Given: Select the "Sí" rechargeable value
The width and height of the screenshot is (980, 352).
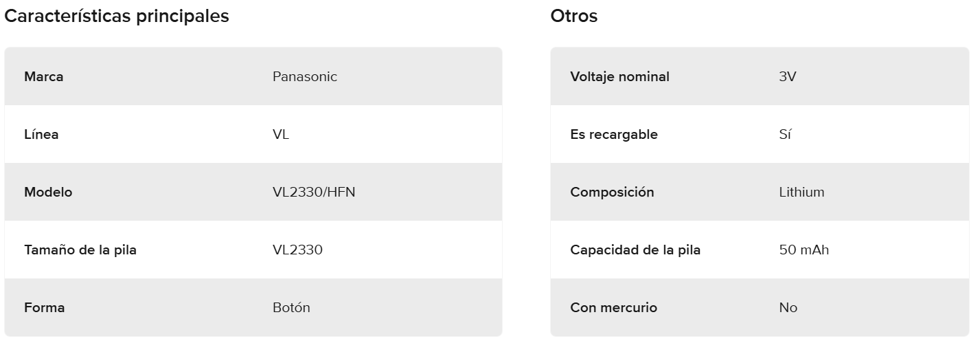Looking at the screenshot, I should (785, 134).
